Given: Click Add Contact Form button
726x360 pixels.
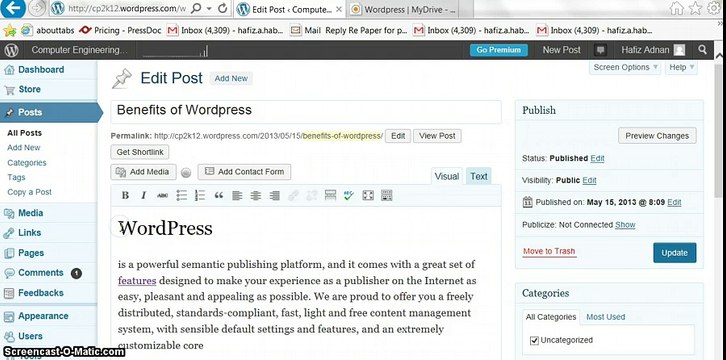Looking at the screenshot, I should click(x=244, y=172).
